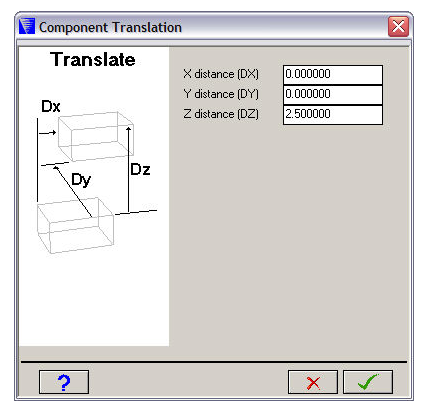Viewport: 427px width, 411px height.
Task: Select the Dz annotation in the illustration
Action: point(140,169)
